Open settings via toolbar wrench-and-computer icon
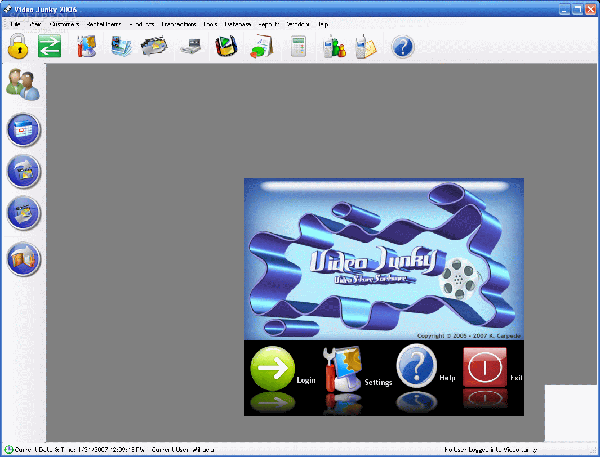600x457 pixels. pyautogui.click(x=86, y=46)
